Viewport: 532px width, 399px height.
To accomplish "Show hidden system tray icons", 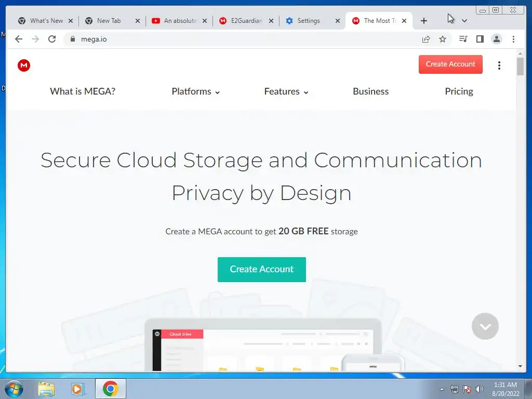I will (x=442, y=389).
